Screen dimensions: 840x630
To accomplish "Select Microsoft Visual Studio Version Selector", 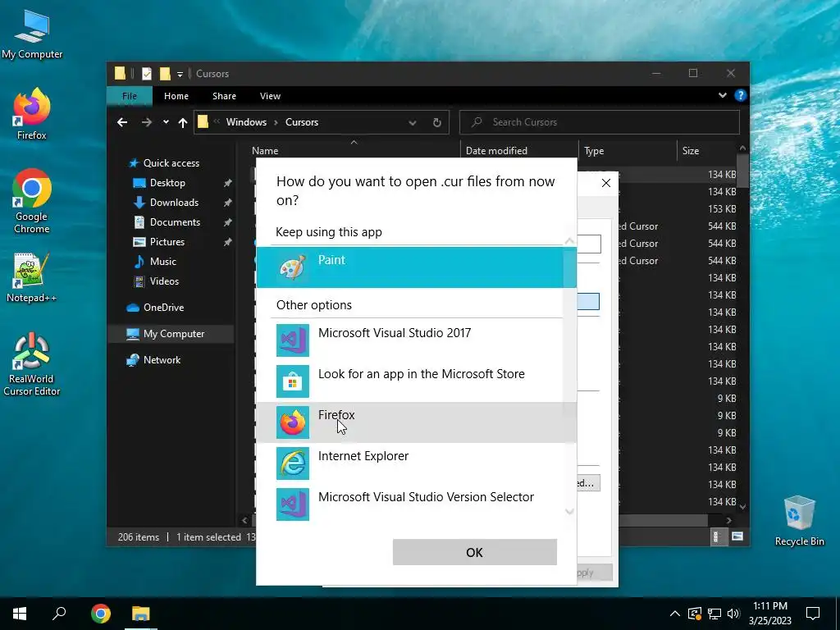I will pos(416,504).
